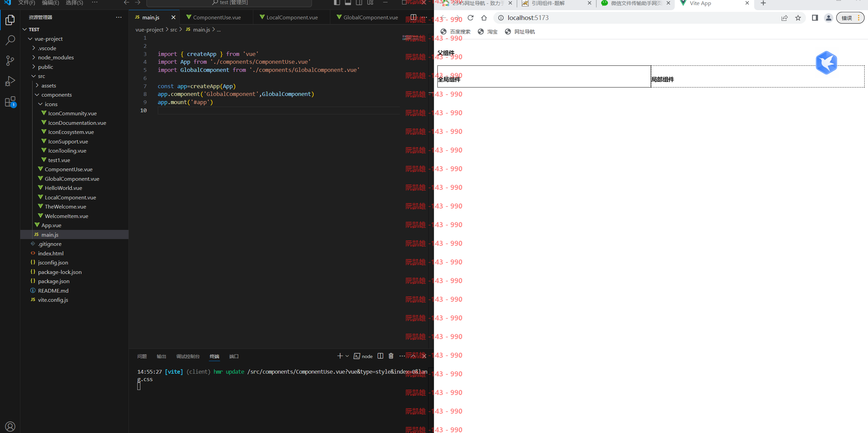
Task: Open the 问题 problems panel tab
Action: [x=142, y=356]
